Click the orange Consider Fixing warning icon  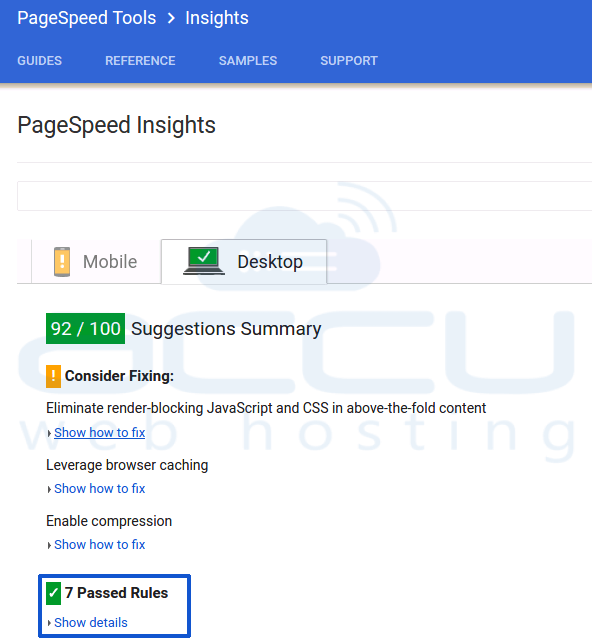coord(53,376)
